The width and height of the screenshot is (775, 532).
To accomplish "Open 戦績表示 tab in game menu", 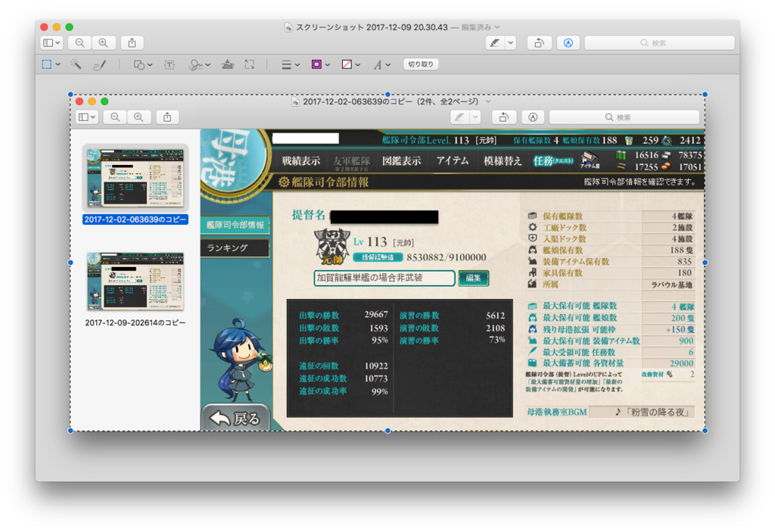I will [x=301, y=160].
